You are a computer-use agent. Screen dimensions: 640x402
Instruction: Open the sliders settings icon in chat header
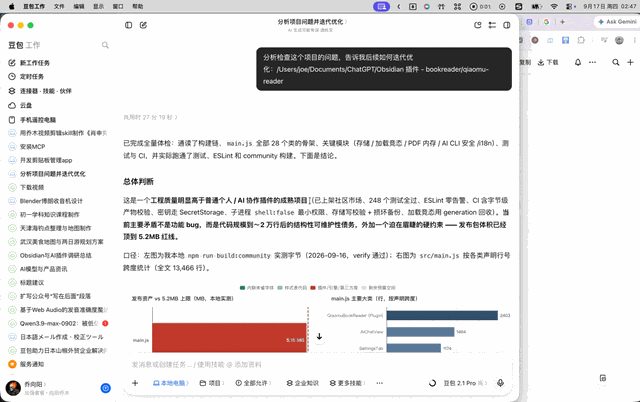pos(492,25)
